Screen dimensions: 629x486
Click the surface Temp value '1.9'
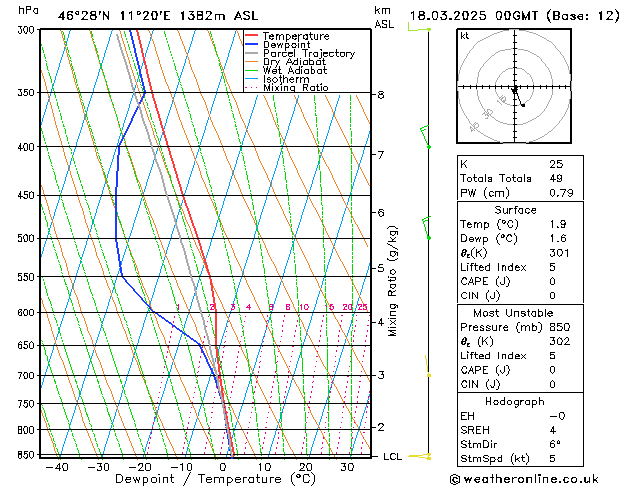click(558, 224)
